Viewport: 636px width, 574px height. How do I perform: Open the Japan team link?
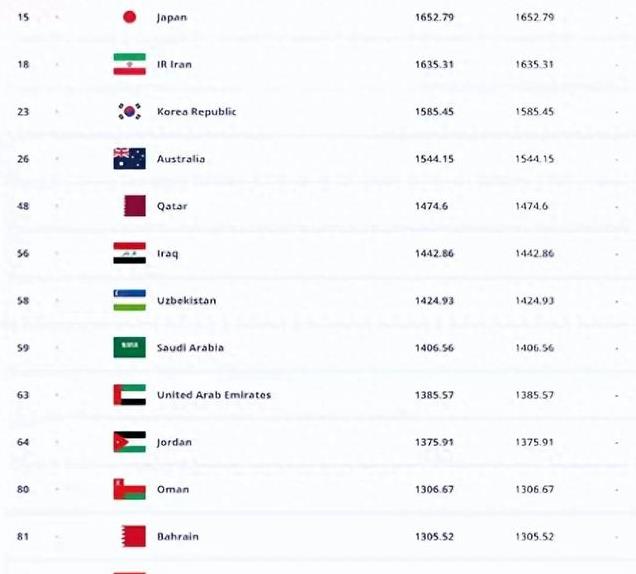pos(172,17)
